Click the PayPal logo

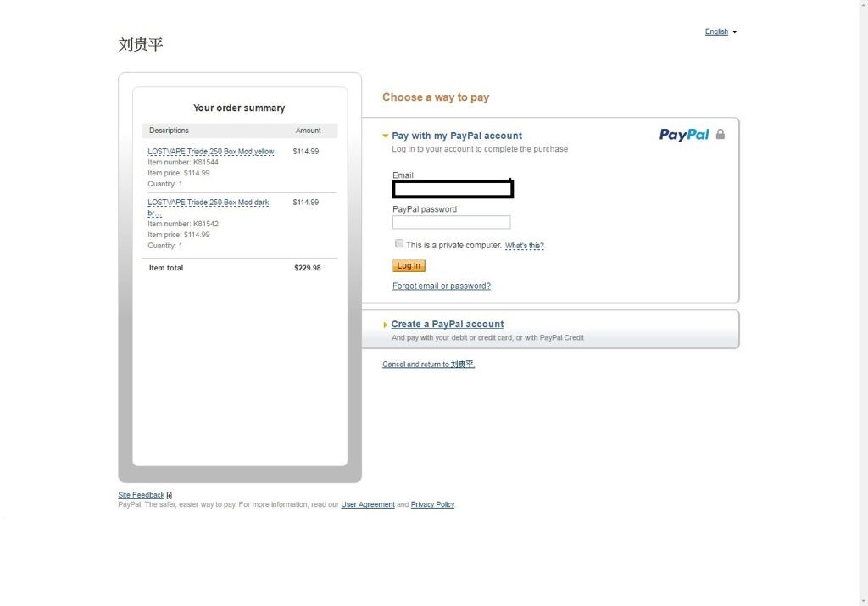click(x=684, y=135)
